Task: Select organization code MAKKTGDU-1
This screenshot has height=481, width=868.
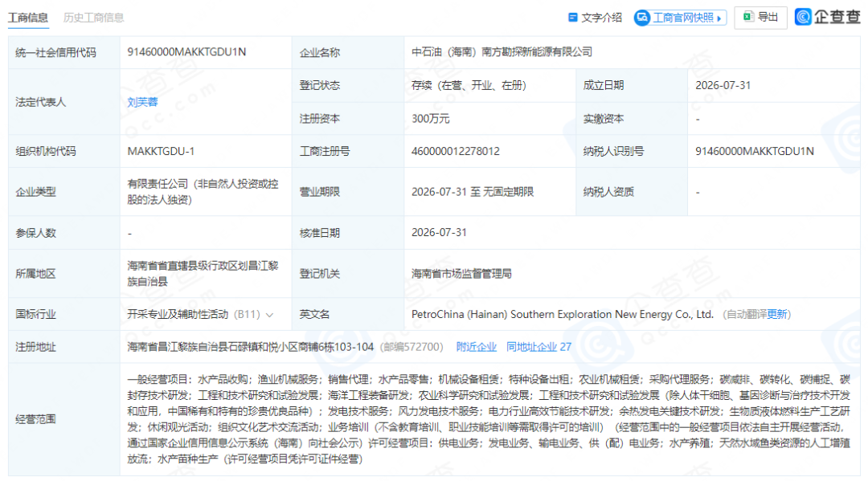Action: click(161, 151)
